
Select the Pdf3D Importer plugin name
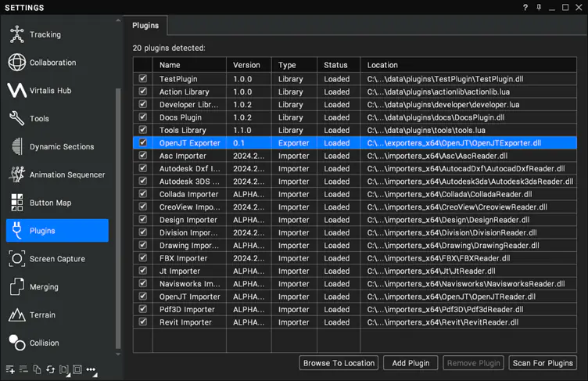click(187, 309)
